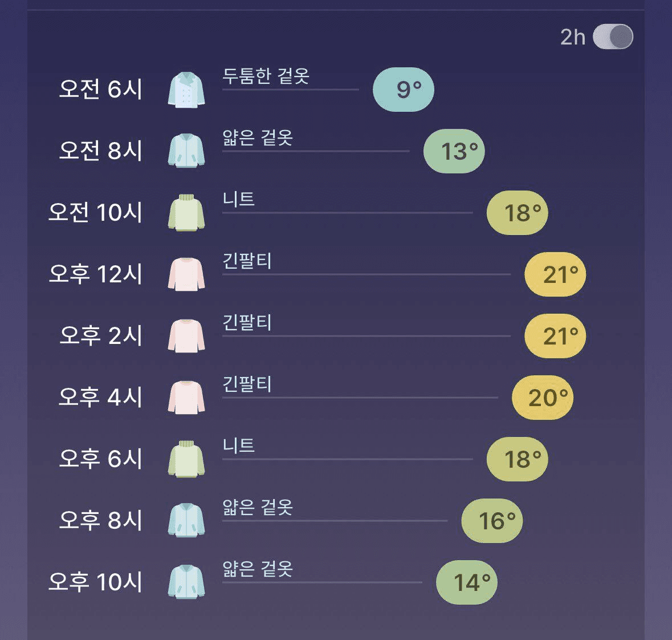The width and height of the screenshot is (672, 640).
Task: Select the 오후 10시 time label
Action: click(95, 582)
